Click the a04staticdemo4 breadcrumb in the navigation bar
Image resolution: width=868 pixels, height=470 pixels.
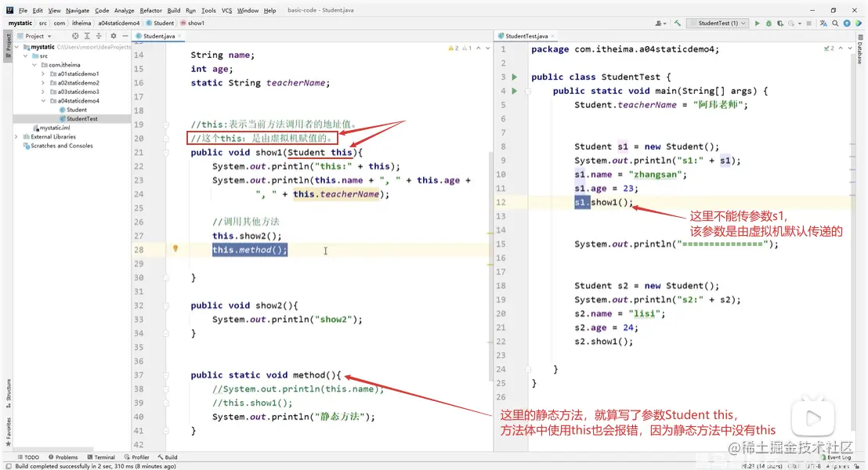[119, 23]
